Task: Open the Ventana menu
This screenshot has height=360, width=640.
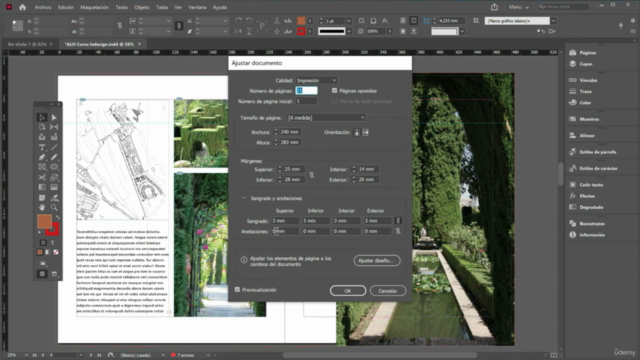Action: 197,7
